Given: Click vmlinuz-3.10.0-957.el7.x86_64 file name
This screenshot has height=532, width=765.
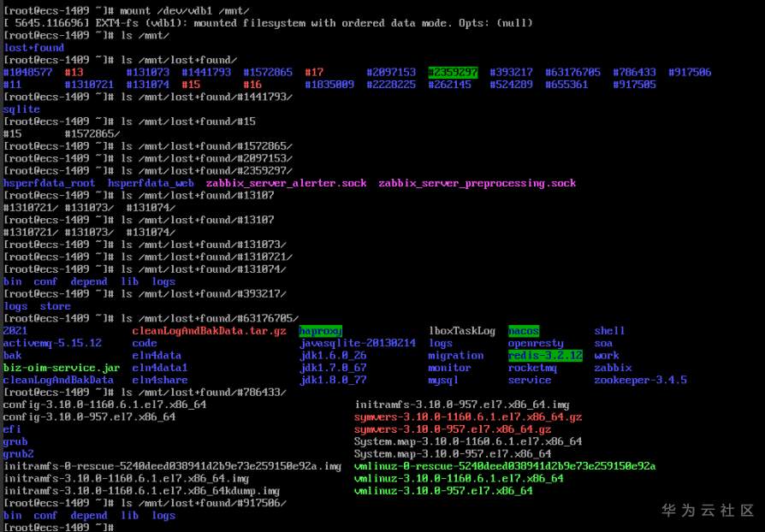Looking at the screenshot, I should click(443, 491).
